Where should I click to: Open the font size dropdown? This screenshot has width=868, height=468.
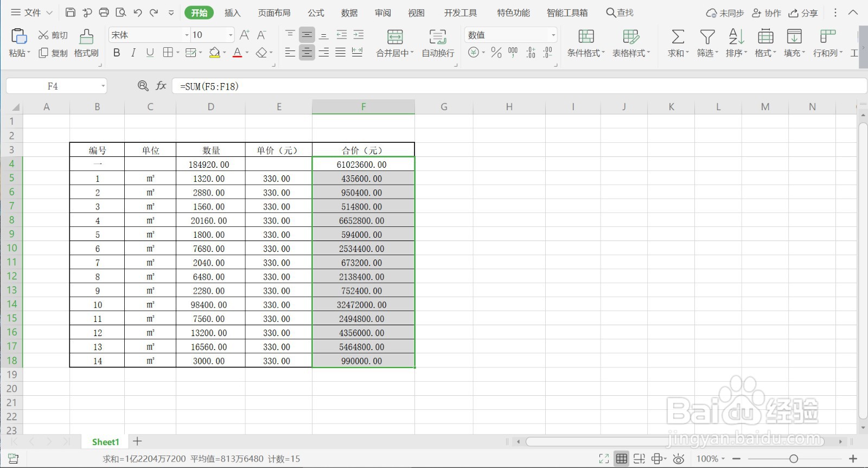(231, 35)
